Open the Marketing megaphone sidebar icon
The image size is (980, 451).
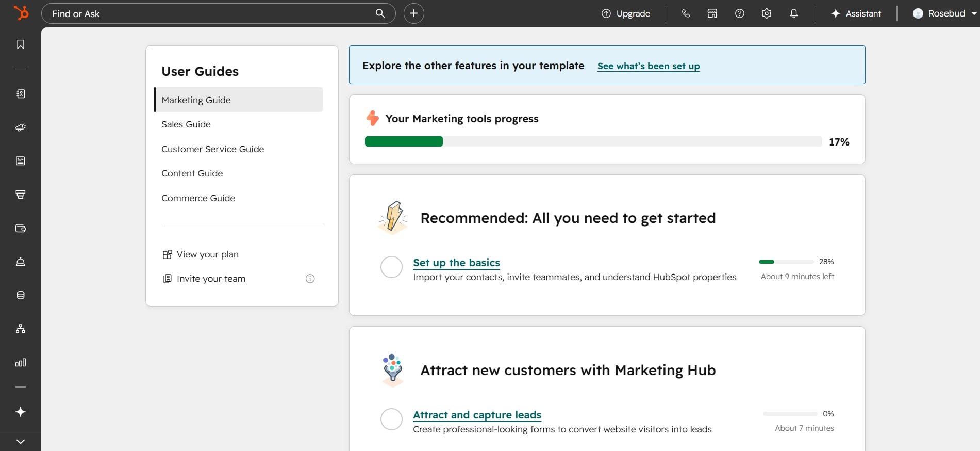click(21, 127)
